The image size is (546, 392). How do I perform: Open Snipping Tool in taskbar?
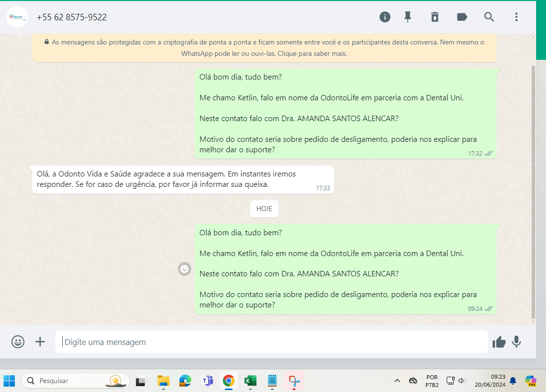click(294, 381)
